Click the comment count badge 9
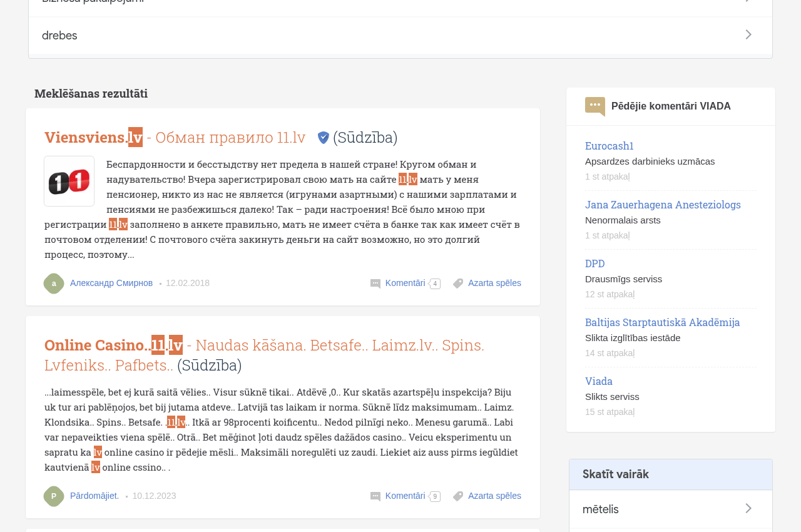801x532 pixels. tap(435, 497)
